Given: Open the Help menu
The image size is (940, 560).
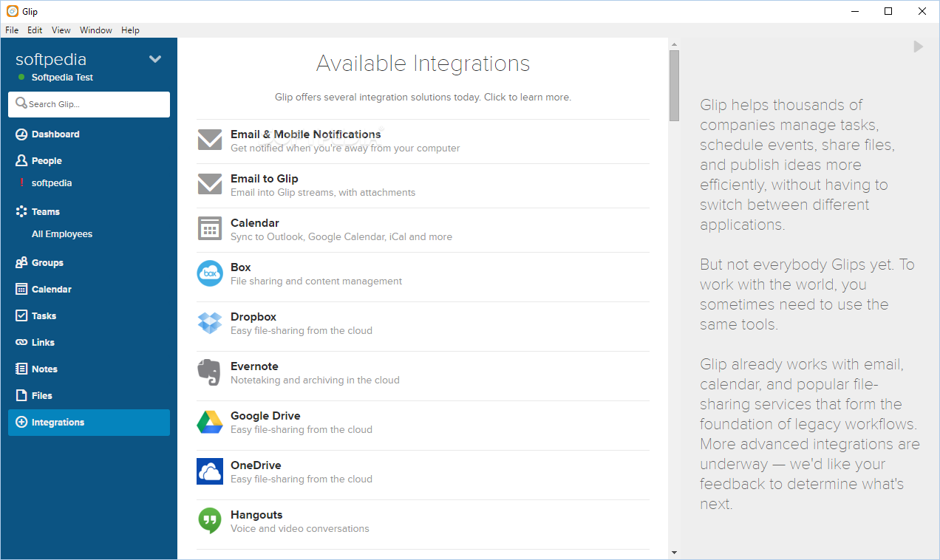Looking at the screenshot, I should tap(130, 30).
